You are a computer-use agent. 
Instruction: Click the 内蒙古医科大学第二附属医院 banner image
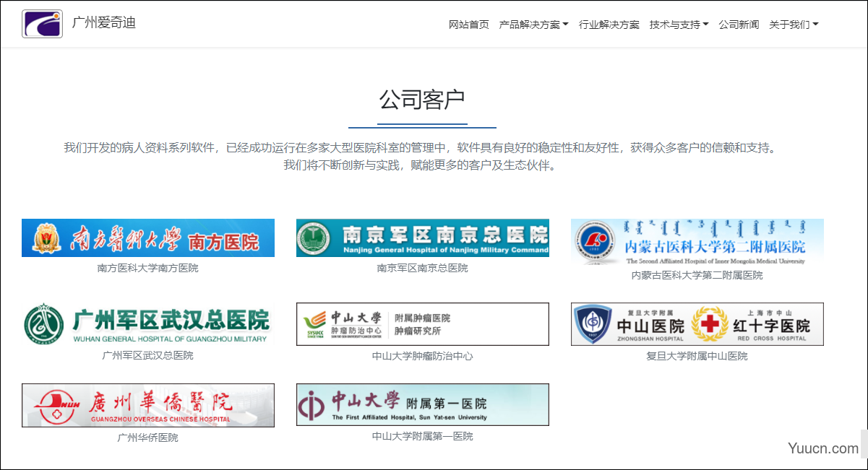click(x=697, y=242)
